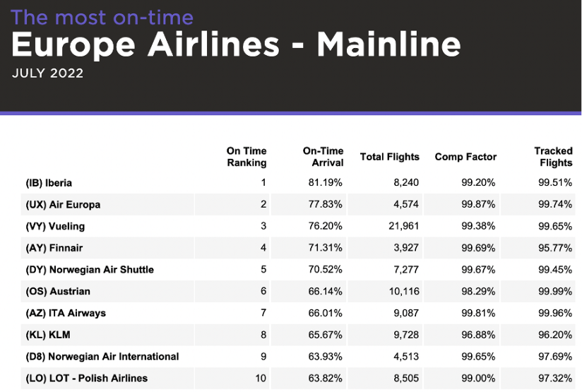This screenshot has height=392, width=582.
Task: Click the Comp Factor column header
Action: point(465,157)
